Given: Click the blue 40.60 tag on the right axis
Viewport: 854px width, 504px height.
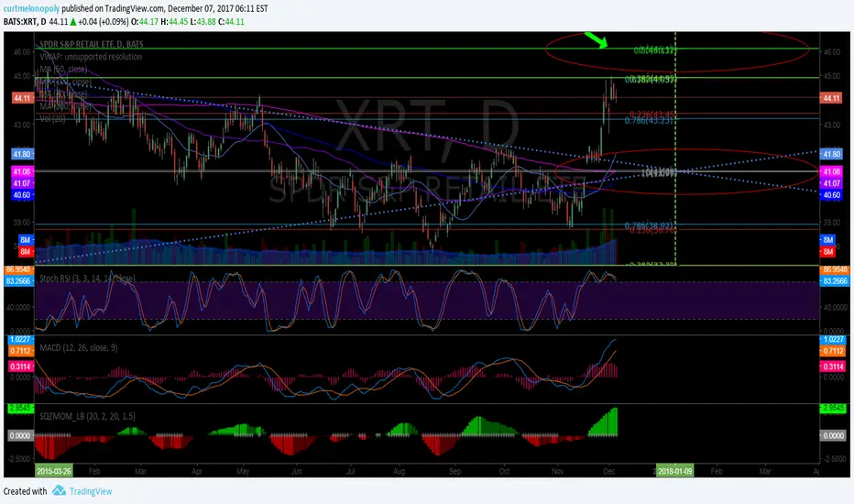Looking at the screenshot, I should pos(831,195).
